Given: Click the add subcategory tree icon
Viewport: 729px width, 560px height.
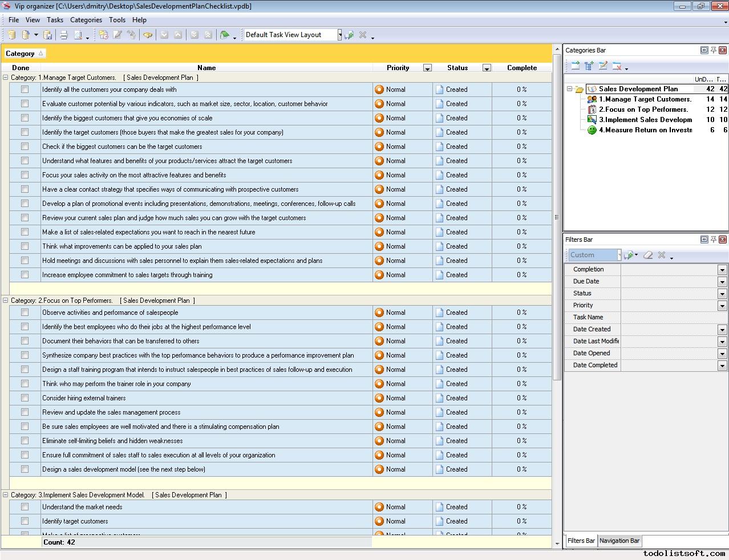Looking at the screenshot, I should [589, 66].
